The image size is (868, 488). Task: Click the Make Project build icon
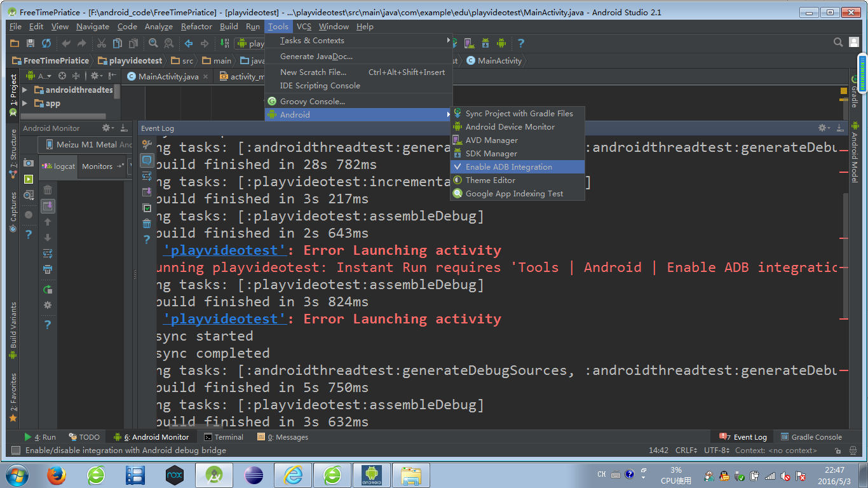225,43
